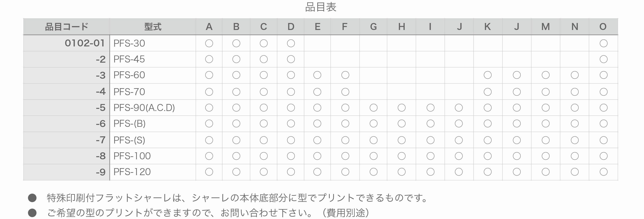644x219 pixels.
Task: Click the 品目表 table title
Action: (321, 7)
